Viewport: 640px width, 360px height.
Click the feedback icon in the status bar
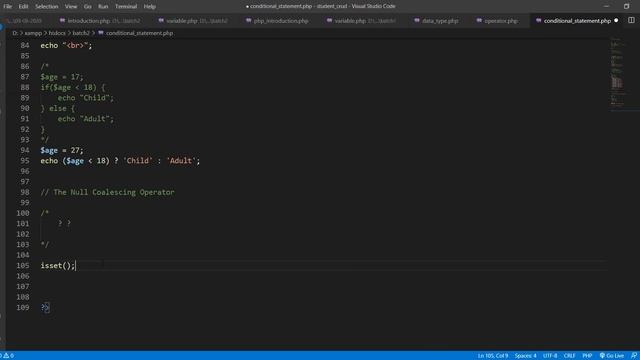tap(633, 356)
